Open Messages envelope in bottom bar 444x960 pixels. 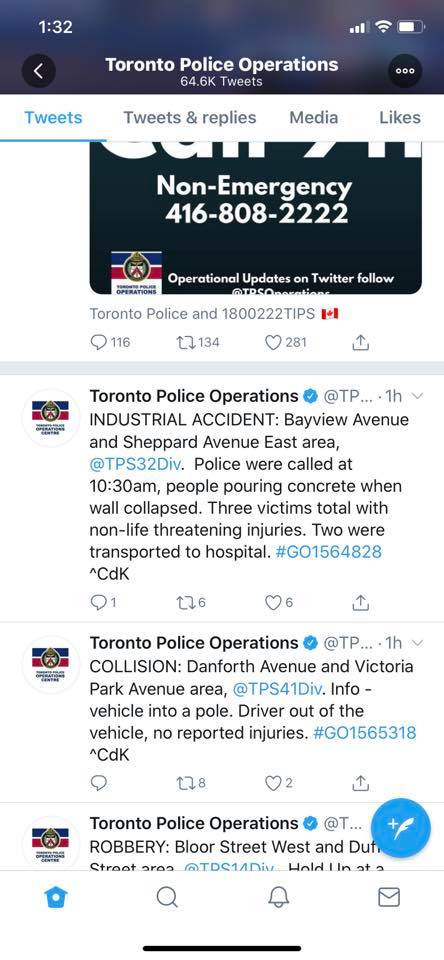[389, 898]
